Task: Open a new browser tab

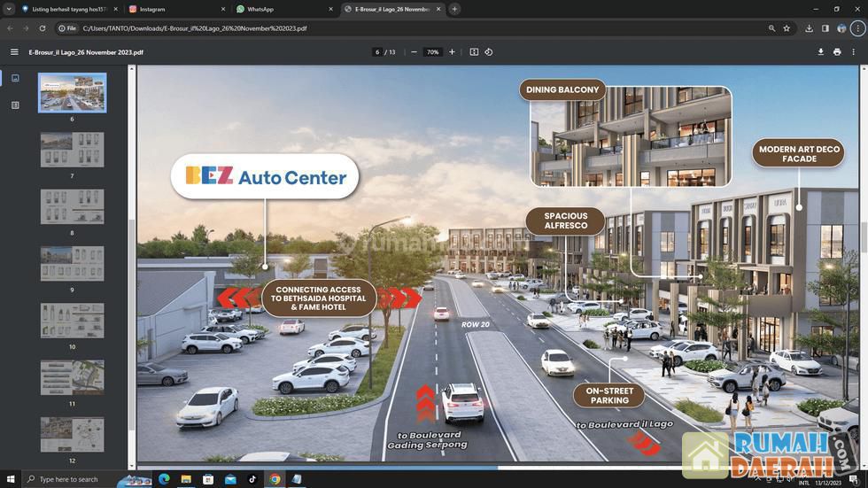Action: click(x=454, y=9)
